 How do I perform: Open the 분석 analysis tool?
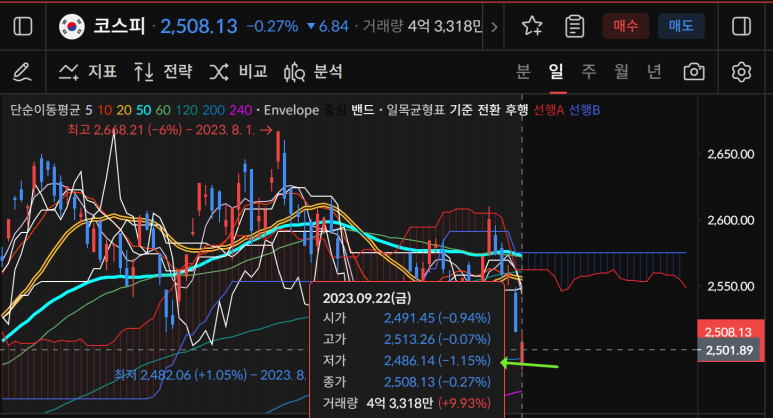(313, 72)
